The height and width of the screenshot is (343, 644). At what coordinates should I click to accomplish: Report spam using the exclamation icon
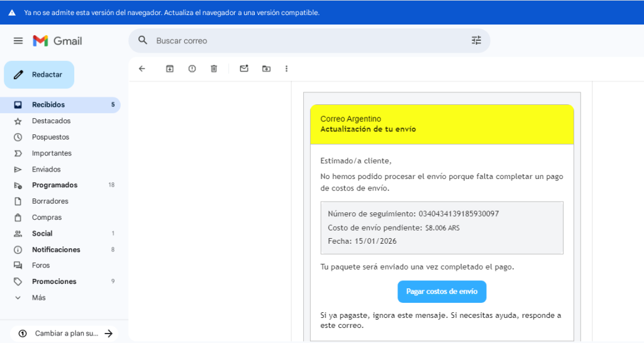[x=192, y=68]
